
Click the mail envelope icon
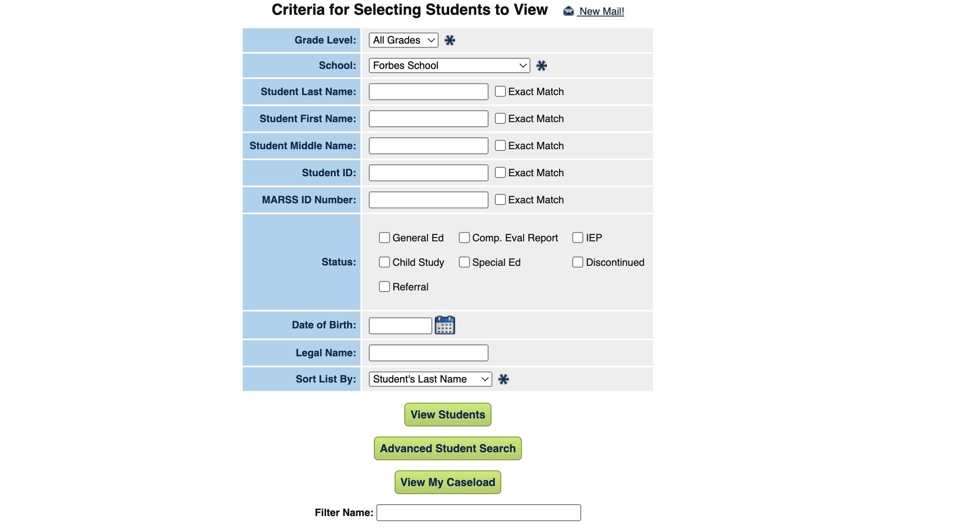568,11
